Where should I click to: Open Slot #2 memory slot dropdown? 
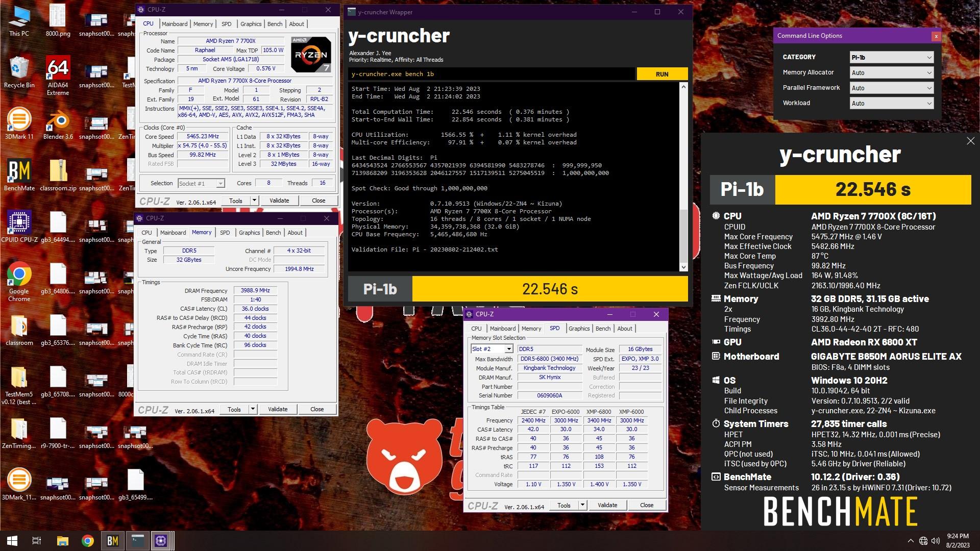pyautogui.click(x=508, y=349)
